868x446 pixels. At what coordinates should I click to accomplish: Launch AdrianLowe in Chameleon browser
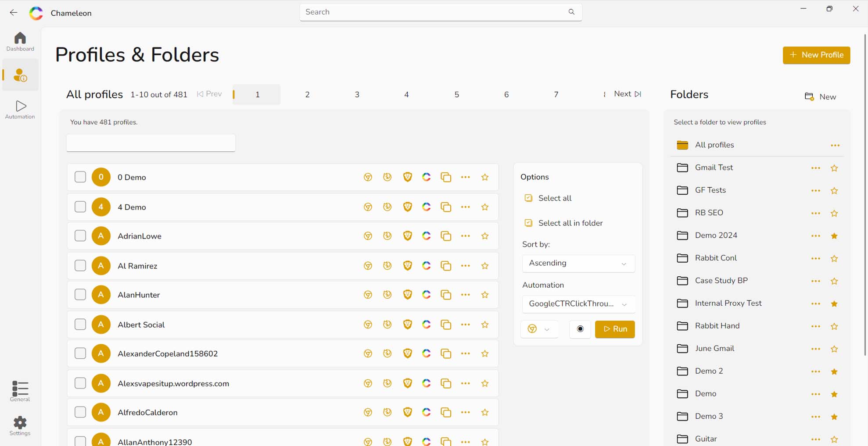(x=427, y=236)
